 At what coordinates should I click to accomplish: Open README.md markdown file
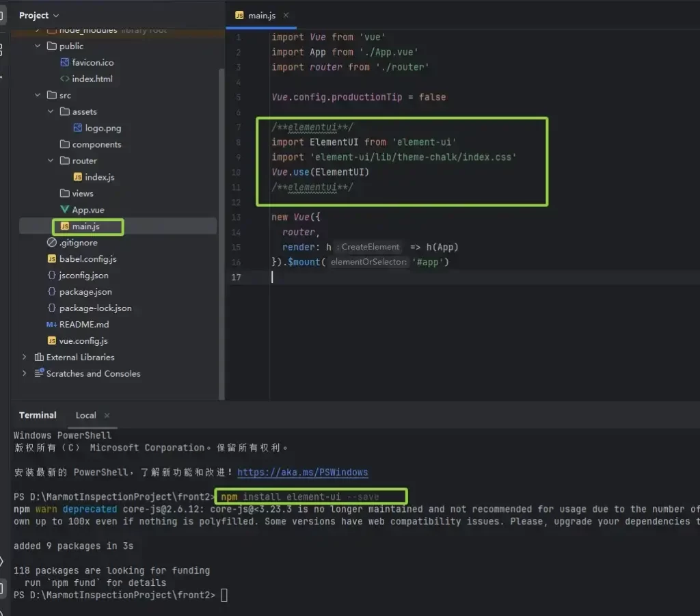(x=83, y=325)
